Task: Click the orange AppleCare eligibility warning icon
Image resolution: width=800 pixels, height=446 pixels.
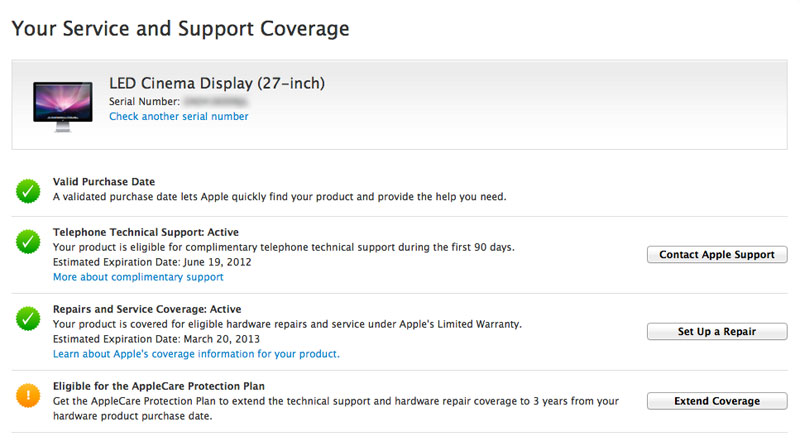Action: 28,395
